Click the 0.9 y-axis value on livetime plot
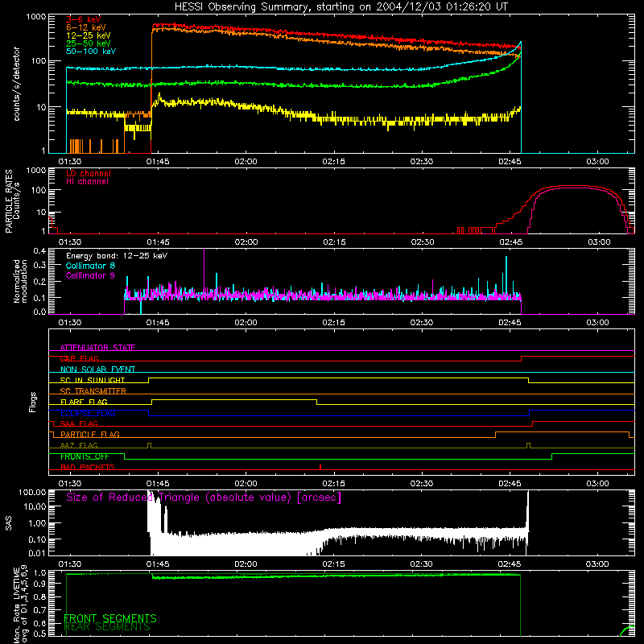 (39, 583)
